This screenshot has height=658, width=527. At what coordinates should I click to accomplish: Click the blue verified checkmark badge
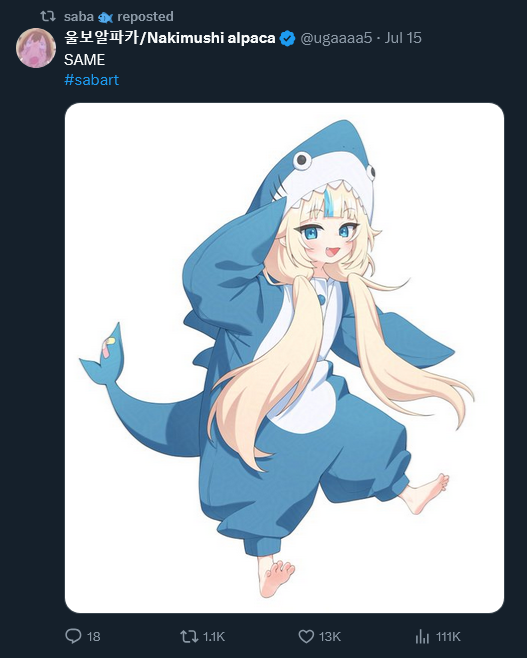click(287, 38)
